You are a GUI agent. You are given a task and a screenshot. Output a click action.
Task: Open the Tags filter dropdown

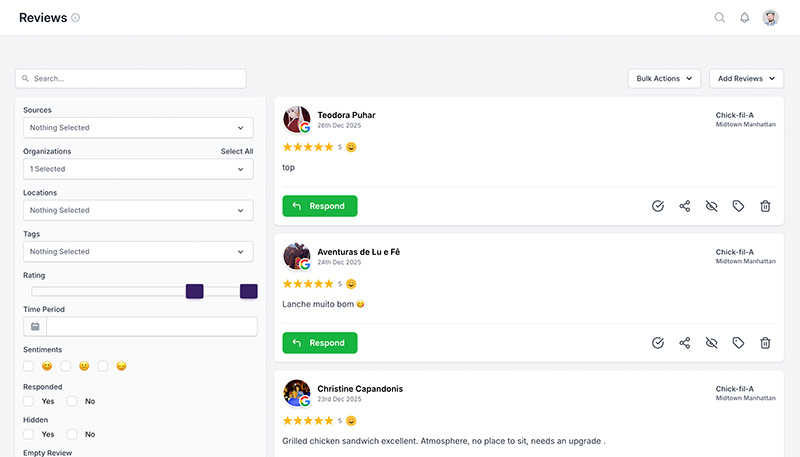(138, 252)
